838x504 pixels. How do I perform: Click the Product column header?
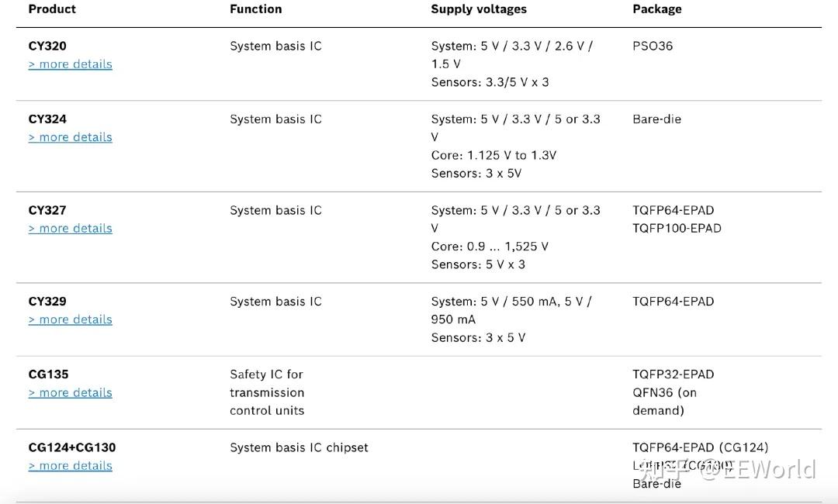52,9
